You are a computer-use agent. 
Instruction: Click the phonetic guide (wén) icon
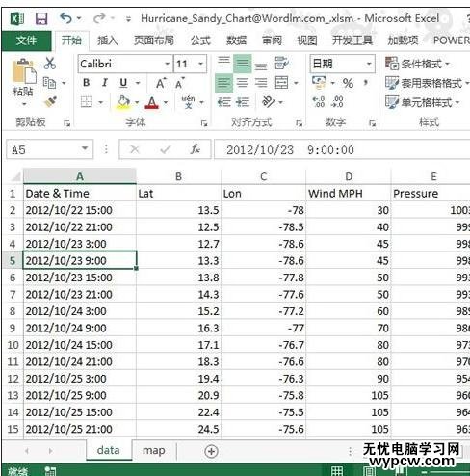[x=188, y=102]
